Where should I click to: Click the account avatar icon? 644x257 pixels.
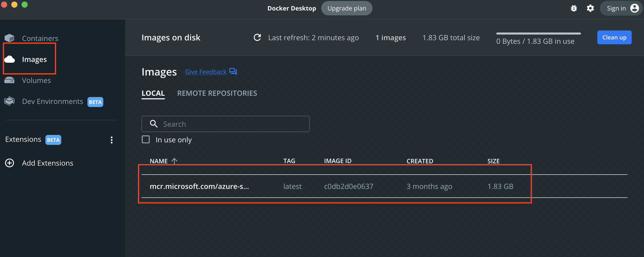pyautogui.click(x=635, y=8)
